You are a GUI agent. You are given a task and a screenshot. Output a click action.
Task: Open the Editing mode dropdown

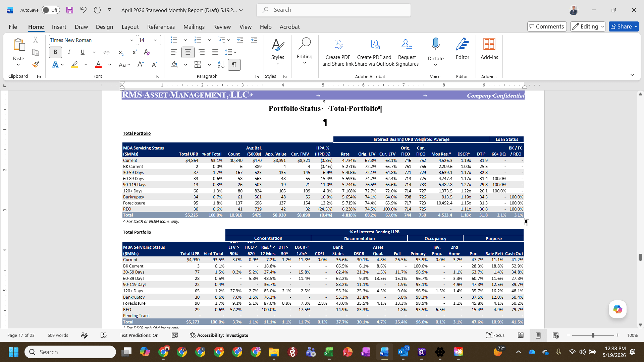pos(588,26)
